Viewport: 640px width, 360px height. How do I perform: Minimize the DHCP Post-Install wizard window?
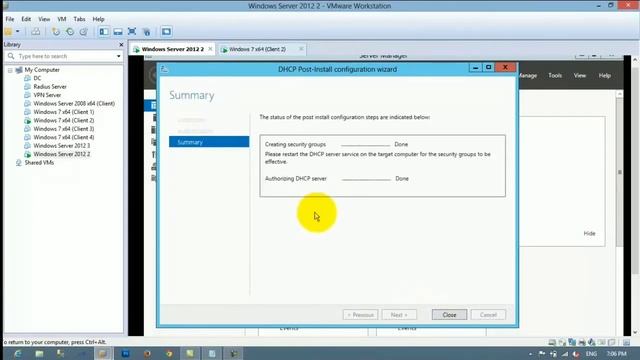click(x=475, y=68)
